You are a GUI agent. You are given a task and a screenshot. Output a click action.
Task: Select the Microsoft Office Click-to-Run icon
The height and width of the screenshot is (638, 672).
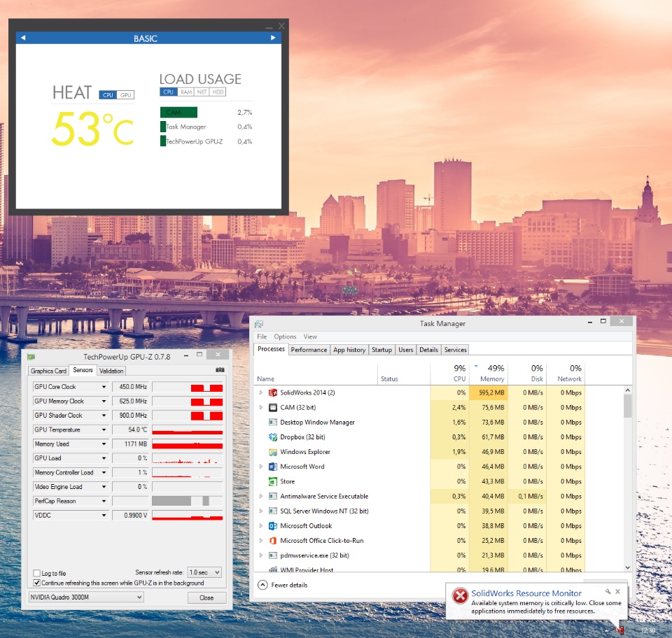point(272,541)
